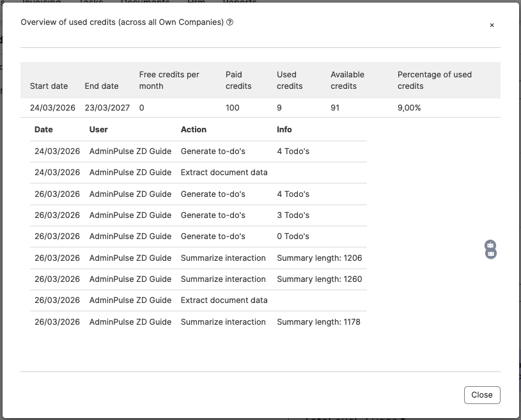
Task: Select the 'Free credits per month' header
Action: pos(169,80)
